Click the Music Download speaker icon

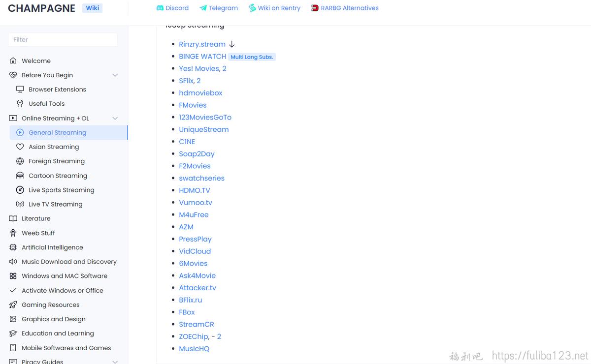coord(13,262)
